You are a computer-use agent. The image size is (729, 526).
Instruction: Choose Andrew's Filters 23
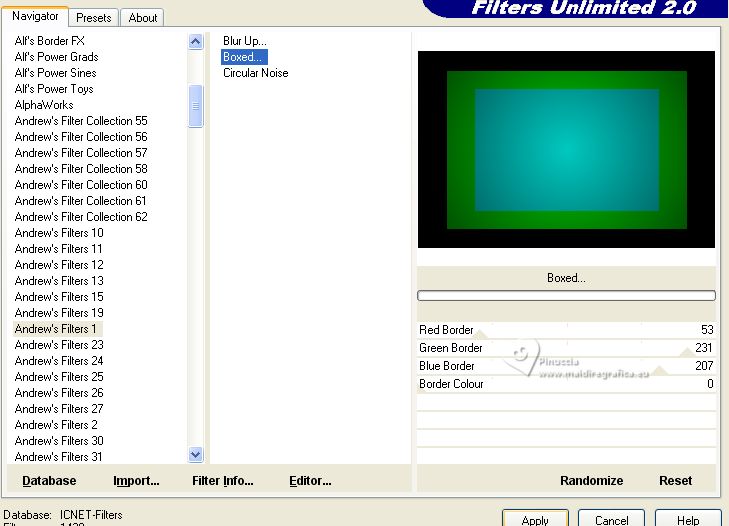point(59,345)
